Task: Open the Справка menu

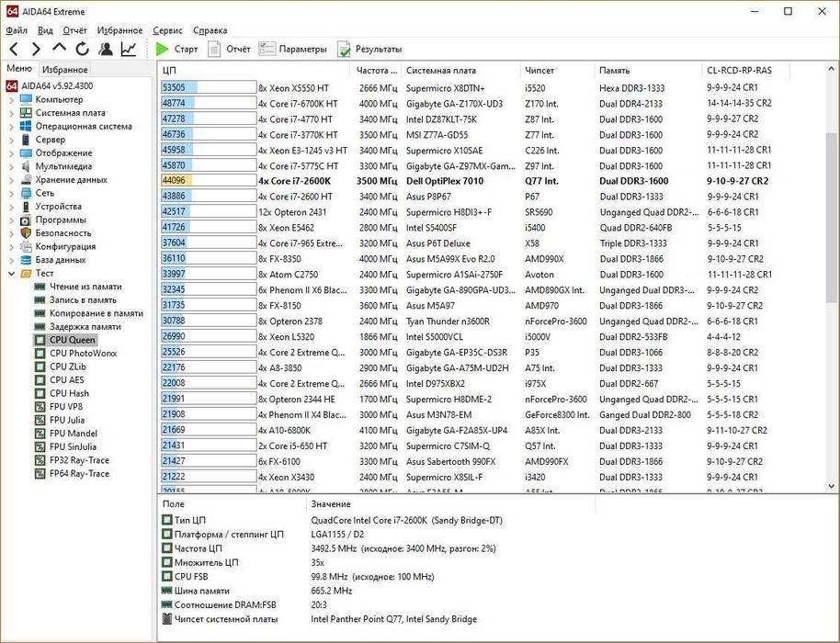Action: (x=210, y=30)
